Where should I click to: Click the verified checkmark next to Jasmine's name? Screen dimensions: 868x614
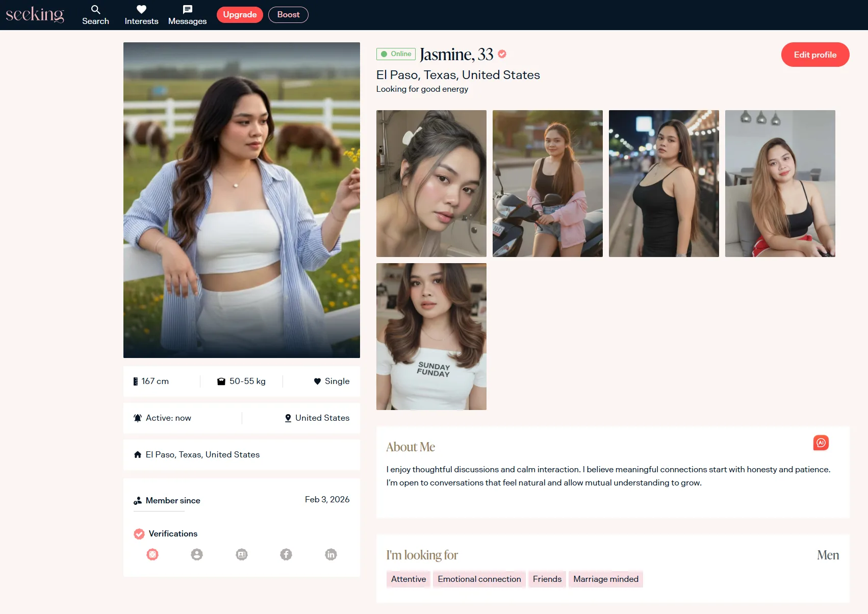502,54
